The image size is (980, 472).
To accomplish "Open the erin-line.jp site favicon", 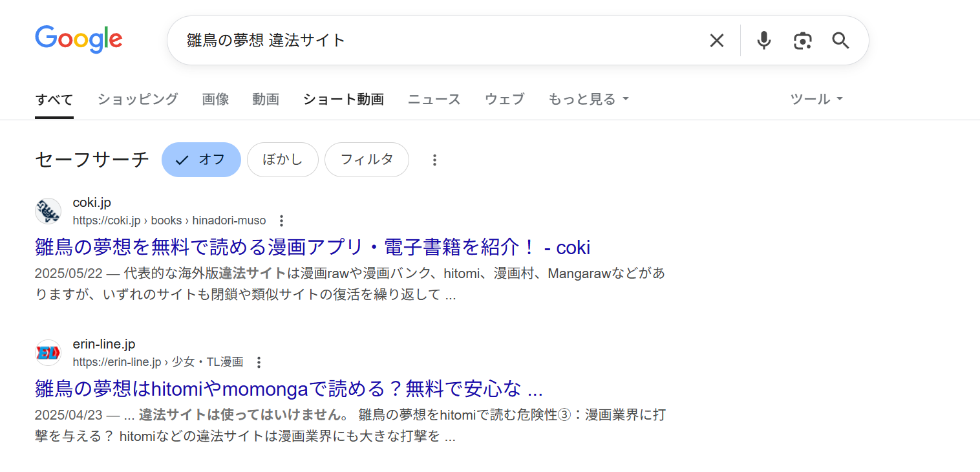I will 48,353.
